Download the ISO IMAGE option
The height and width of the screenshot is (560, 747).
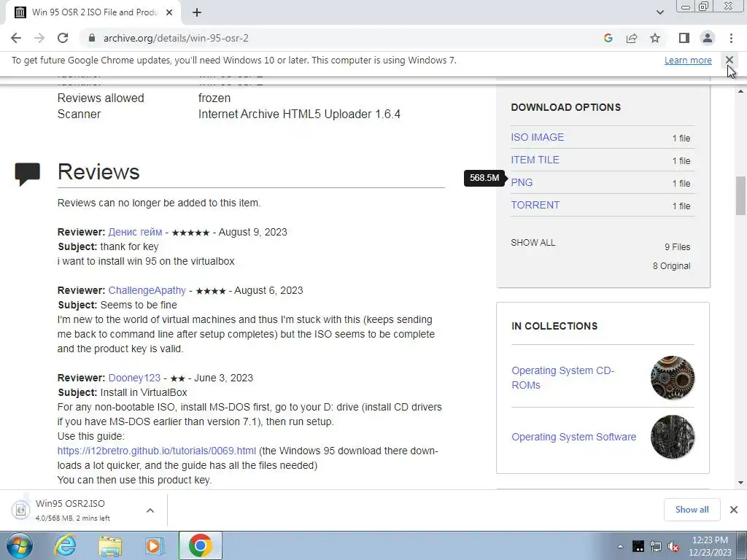(537, 137)
